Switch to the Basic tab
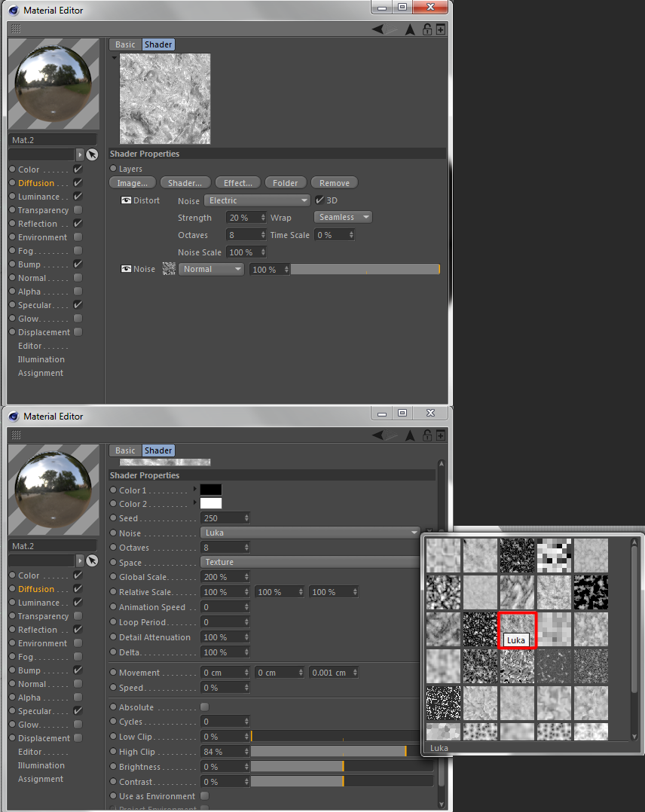645x812 pixels. click(124, 44)
